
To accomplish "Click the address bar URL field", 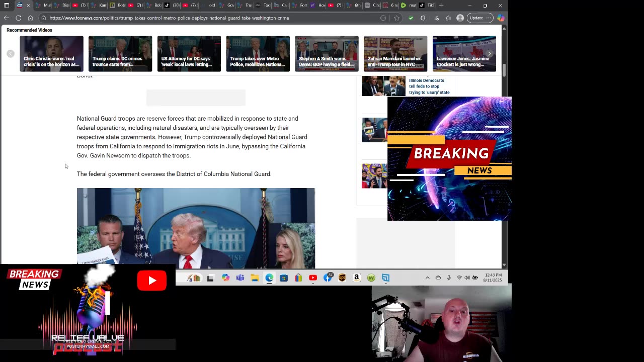I will (211, 18).
